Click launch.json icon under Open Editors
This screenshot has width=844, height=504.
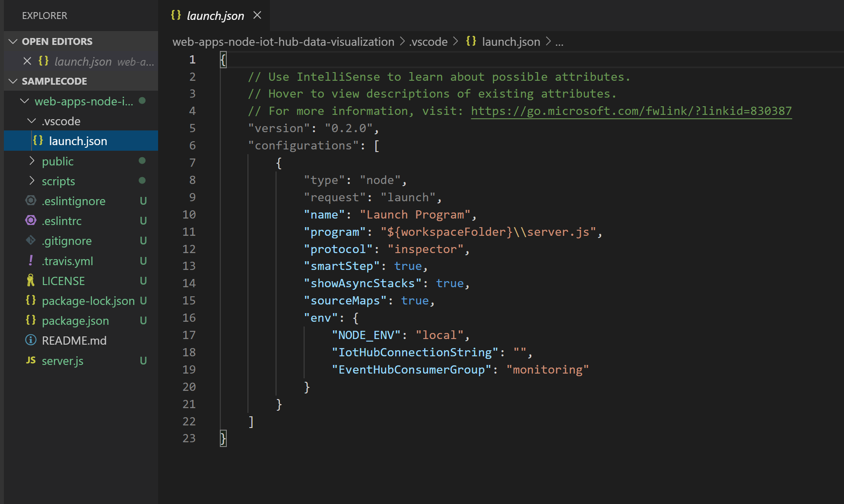(x=43, y=61)
